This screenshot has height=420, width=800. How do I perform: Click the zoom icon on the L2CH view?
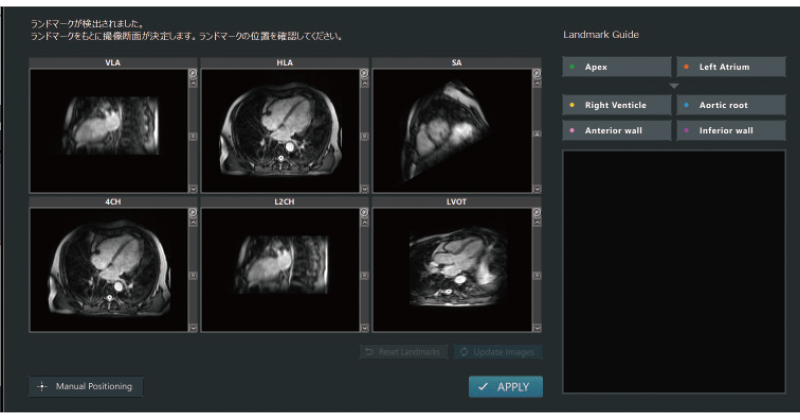(x=364, y=213)
